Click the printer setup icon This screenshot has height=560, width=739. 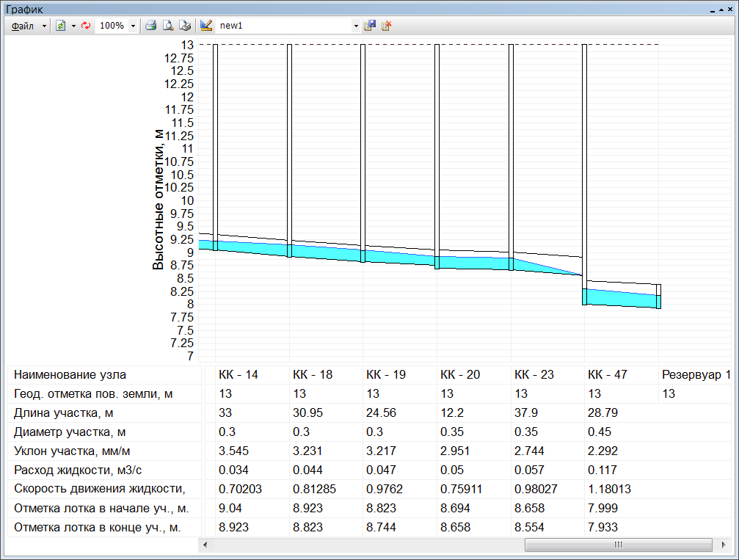point(185,25)
